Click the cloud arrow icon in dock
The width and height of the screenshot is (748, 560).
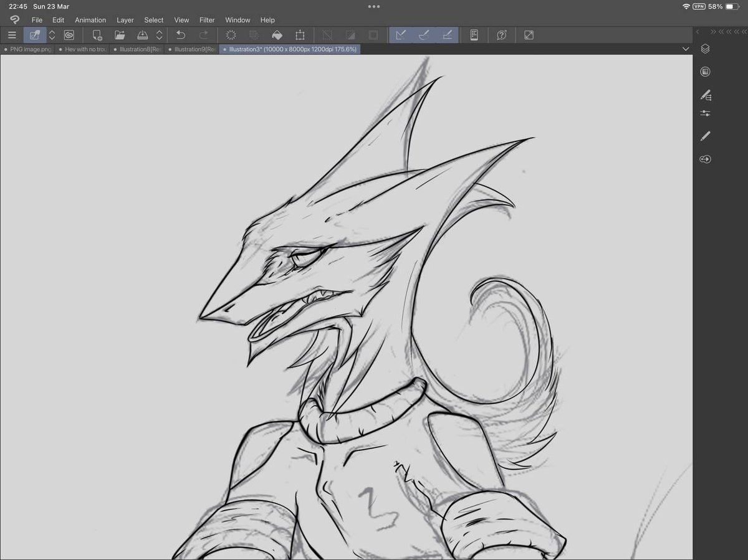click(x=705, y=159)
